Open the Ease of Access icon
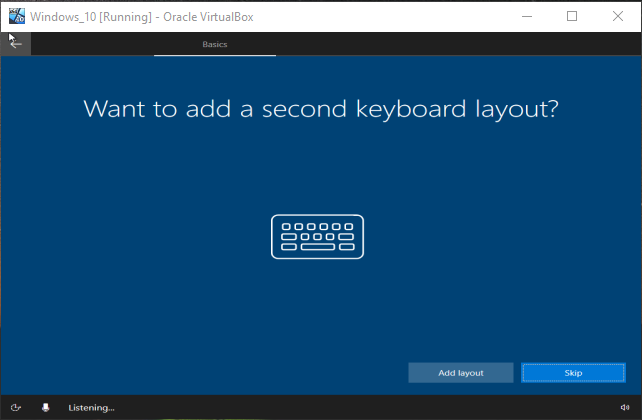642x420 pixels. pyautogui.click(x=17, y=407)
